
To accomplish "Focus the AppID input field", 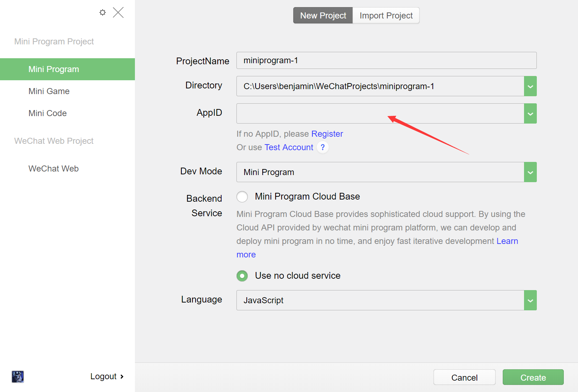I will pyautogui.click(x=380, y=114).
